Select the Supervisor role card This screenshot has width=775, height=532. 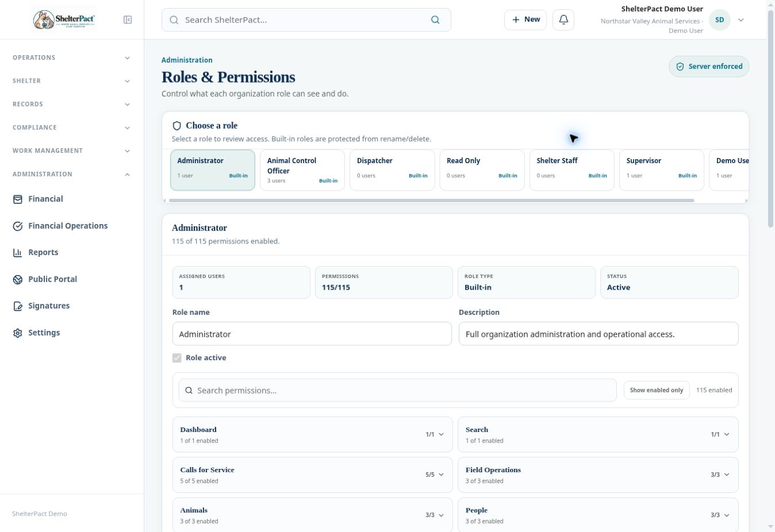(x=661, y=170)
